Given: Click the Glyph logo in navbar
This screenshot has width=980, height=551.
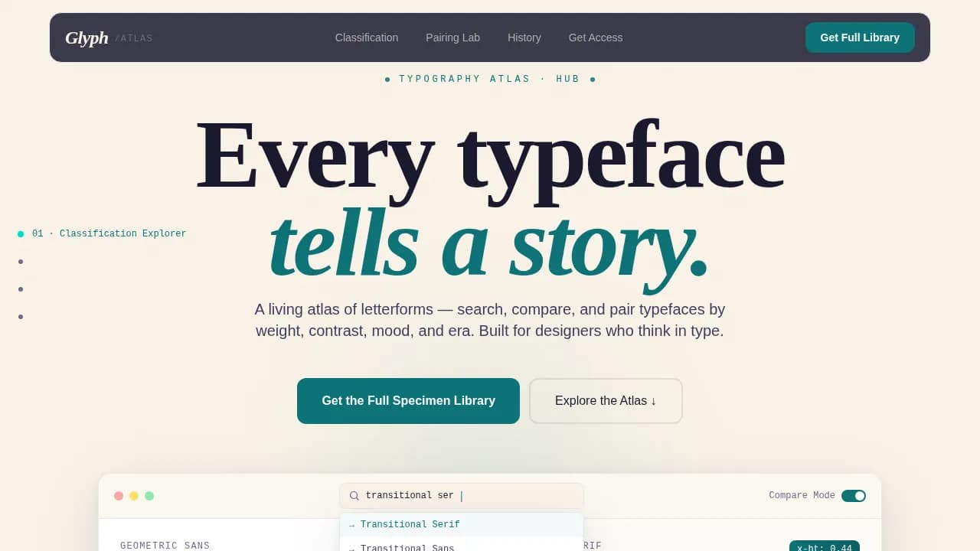Looking at the screenshot, I should pos(87,37).
